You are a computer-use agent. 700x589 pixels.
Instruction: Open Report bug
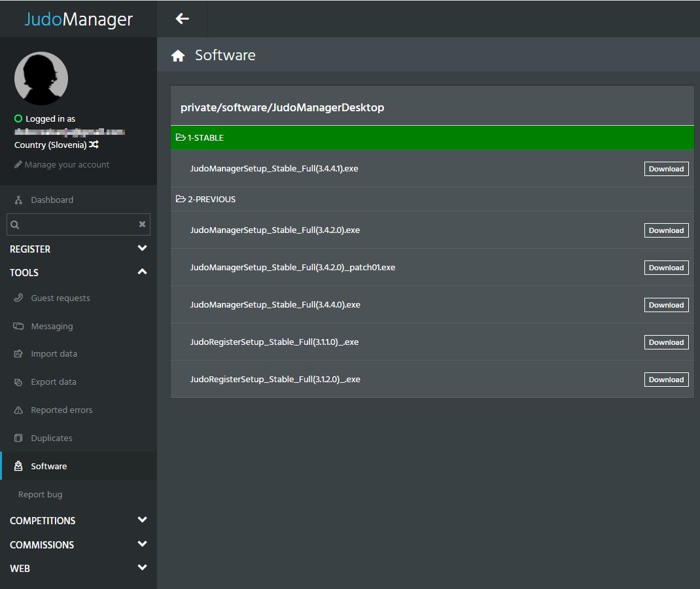[40, 494]
